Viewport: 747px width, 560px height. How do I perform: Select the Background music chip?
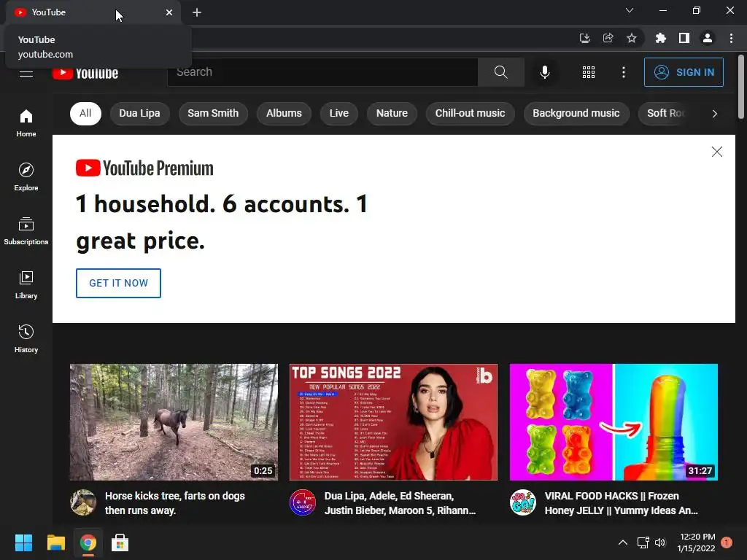pyautogui.click(x=576, y=113)
